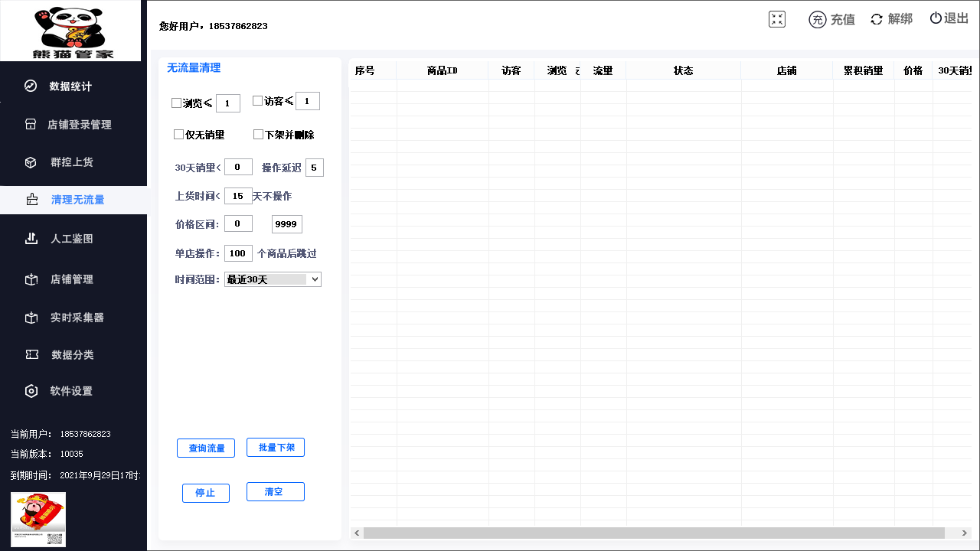Open the 时间范围 dropdown
980x551 pixels.
click(x=273, y=279)
